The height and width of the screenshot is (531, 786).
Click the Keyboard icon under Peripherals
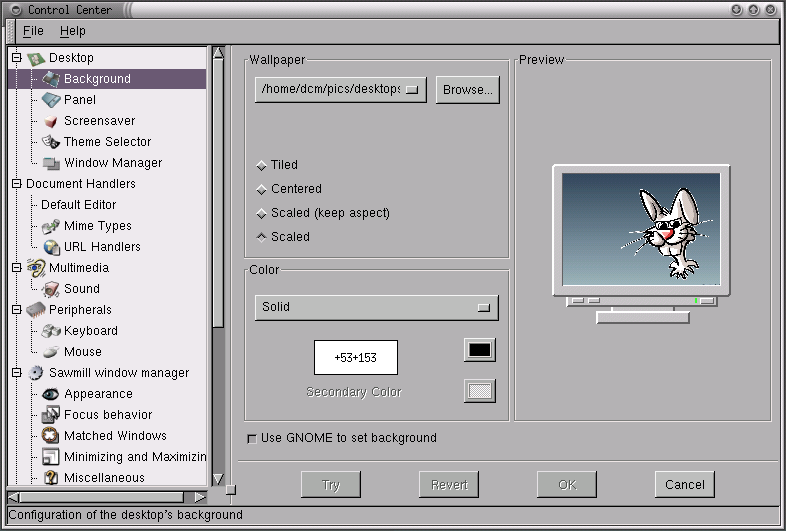point(51,331)
